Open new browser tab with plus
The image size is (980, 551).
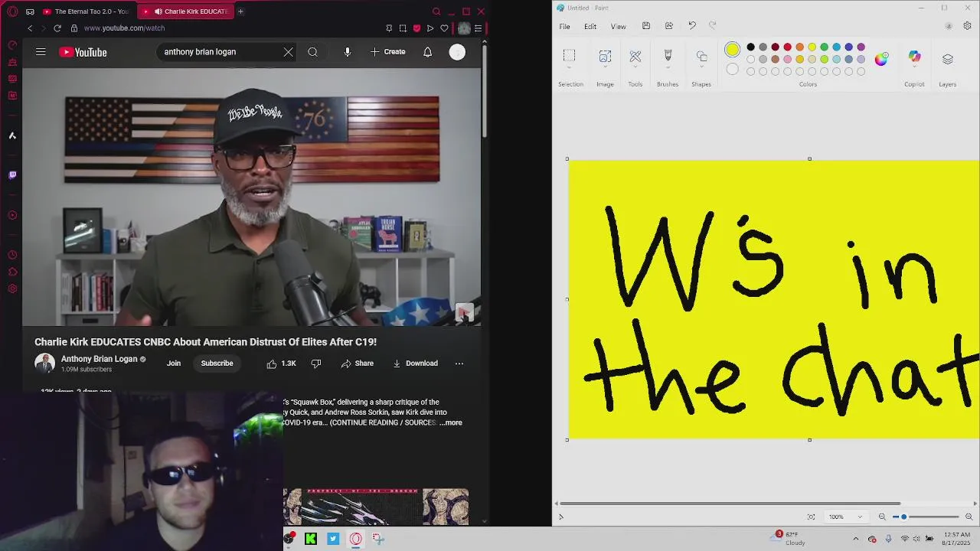[x=240, y=11]
